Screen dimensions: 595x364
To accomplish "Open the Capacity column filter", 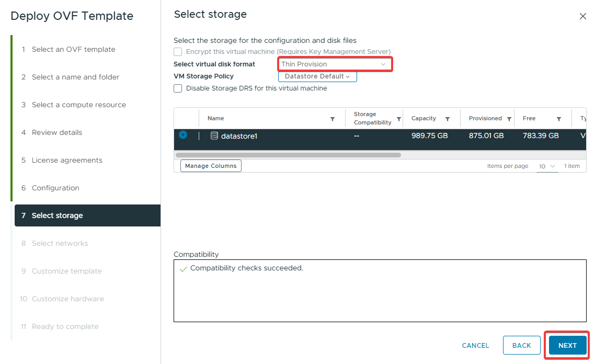I will (448, 119).
